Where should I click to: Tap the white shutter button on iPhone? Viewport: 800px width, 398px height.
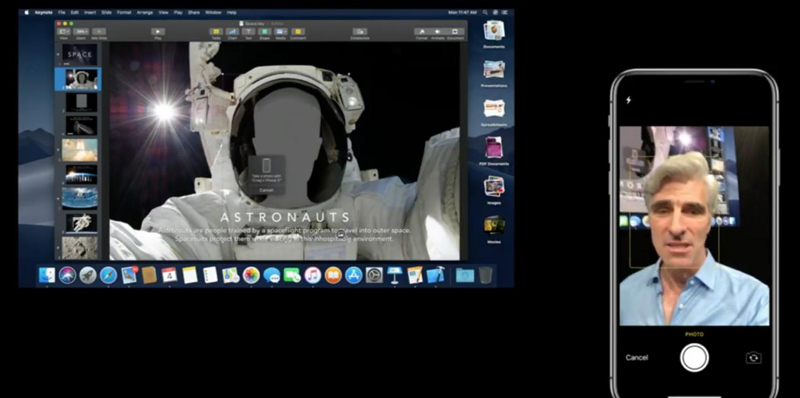click(694, 358)
